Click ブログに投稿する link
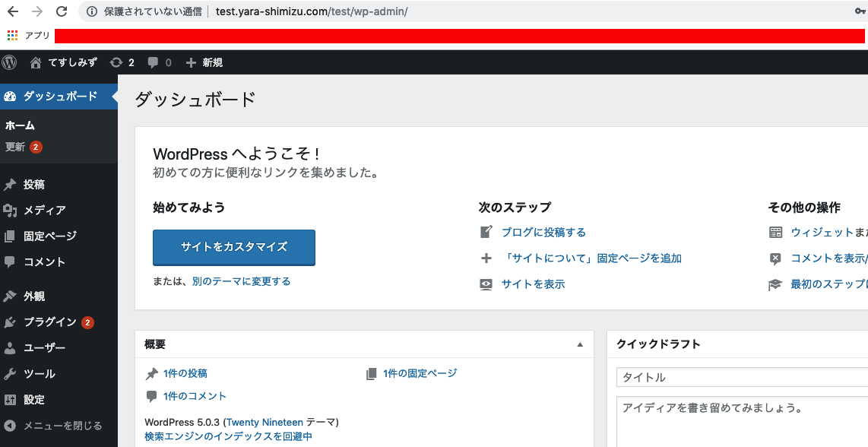Screen dimensions: 868x447 [x=543, y=233]
